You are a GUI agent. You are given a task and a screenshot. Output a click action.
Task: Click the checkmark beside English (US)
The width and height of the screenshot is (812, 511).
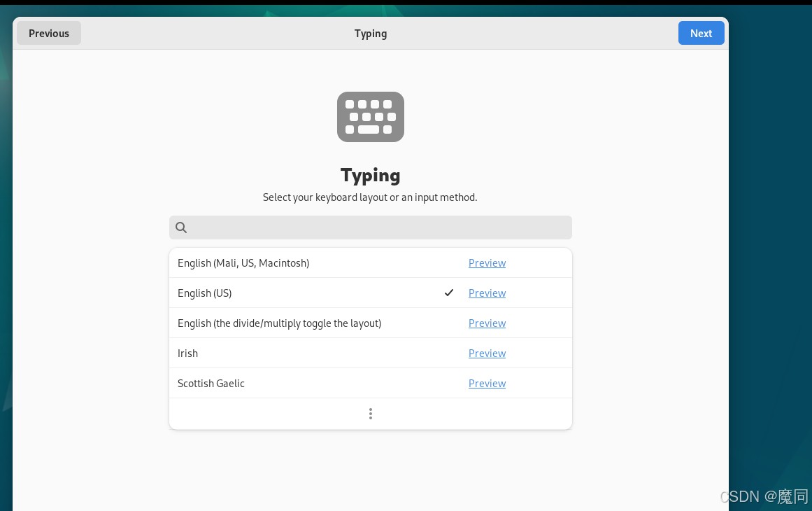448,293
